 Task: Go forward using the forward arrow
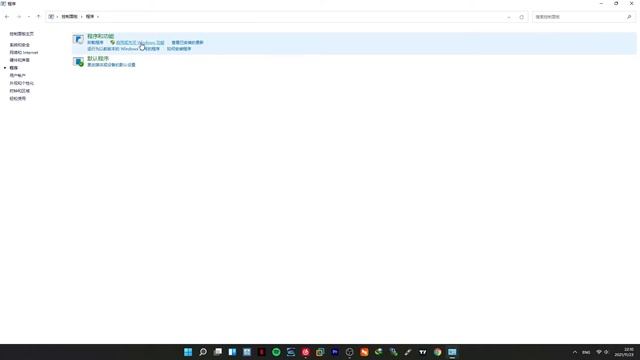[19, 17]
